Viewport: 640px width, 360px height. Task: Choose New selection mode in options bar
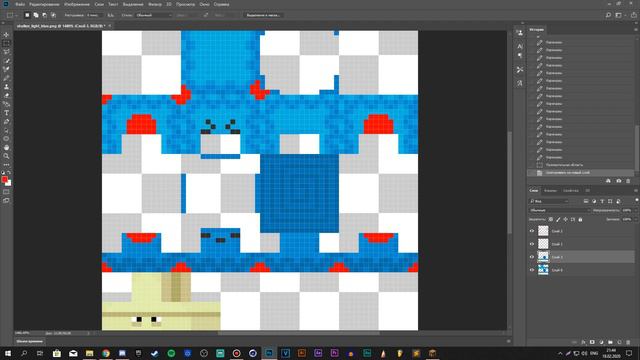[x=27, y=15]
